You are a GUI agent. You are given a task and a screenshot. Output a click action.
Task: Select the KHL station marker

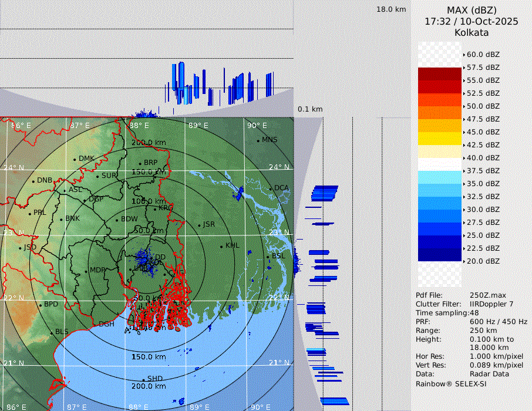point(221,246)
